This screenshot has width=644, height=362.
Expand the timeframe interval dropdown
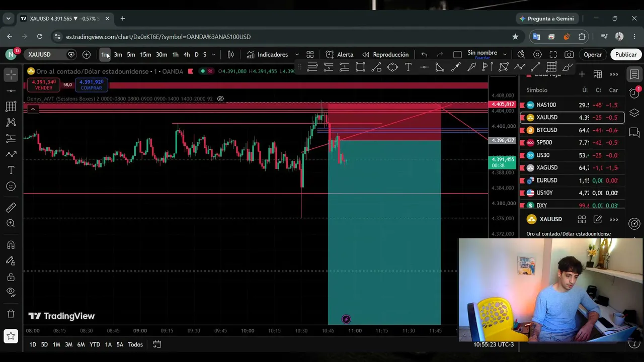213,54
